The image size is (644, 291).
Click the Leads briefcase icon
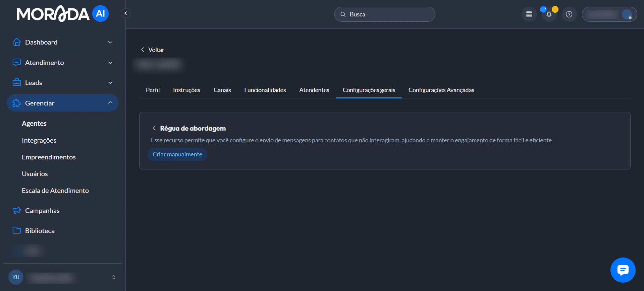point(16,83)
